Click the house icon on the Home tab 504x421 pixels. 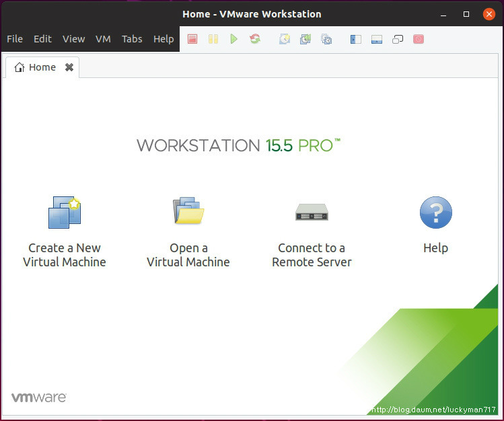[20, 67]
